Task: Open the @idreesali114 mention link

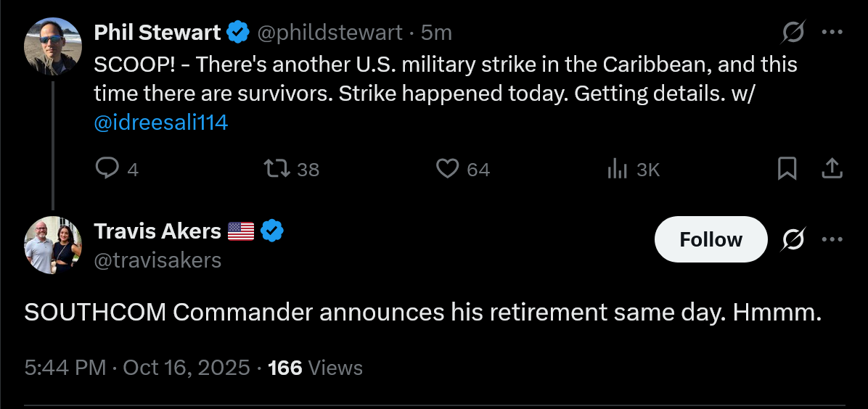Action: pyautogui.click(x=161, y=123)
